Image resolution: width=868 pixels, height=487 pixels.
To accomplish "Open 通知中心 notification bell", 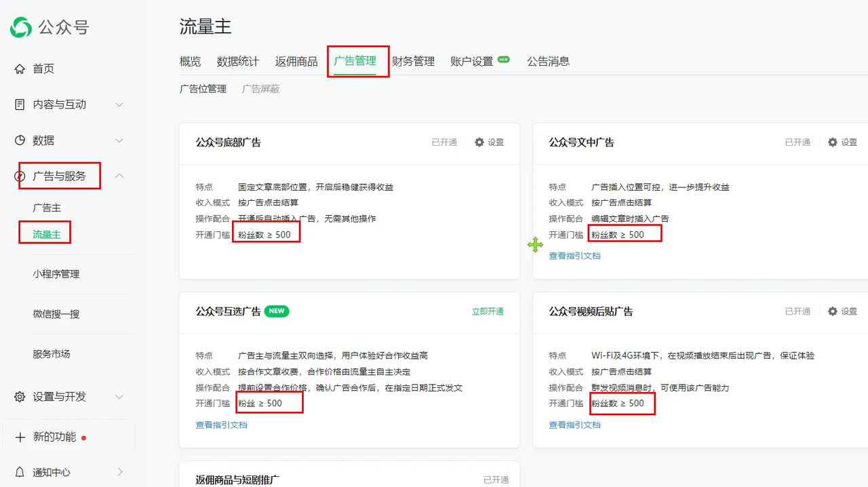I will point(20,471).
